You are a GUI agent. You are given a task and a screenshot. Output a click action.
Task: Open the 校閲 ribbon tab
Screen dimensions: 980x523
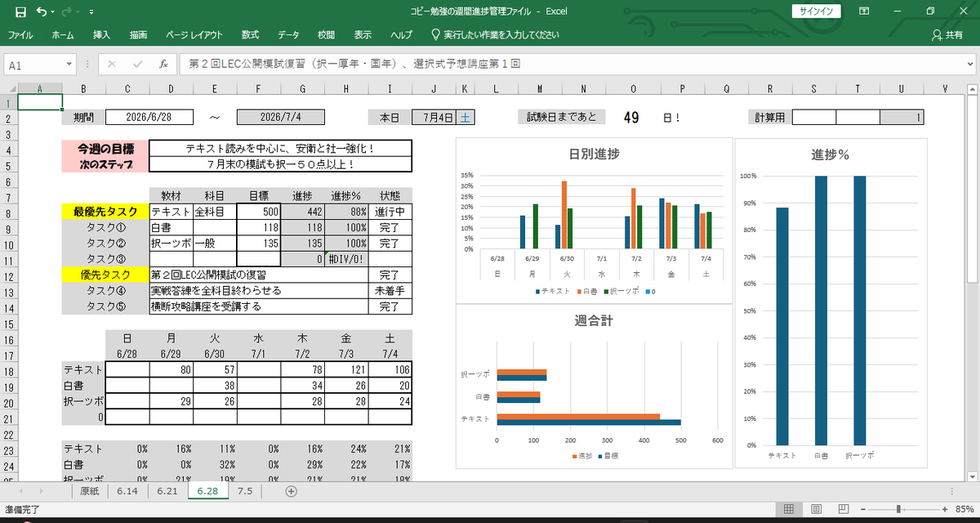coord(326,35)
